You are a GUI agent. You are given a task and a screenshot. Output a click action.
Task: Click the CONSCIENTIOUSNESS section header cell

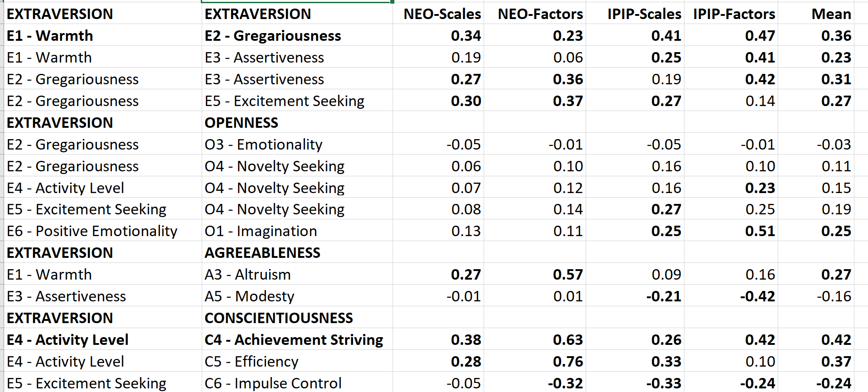pyautogui.click(x=278, y=318)
